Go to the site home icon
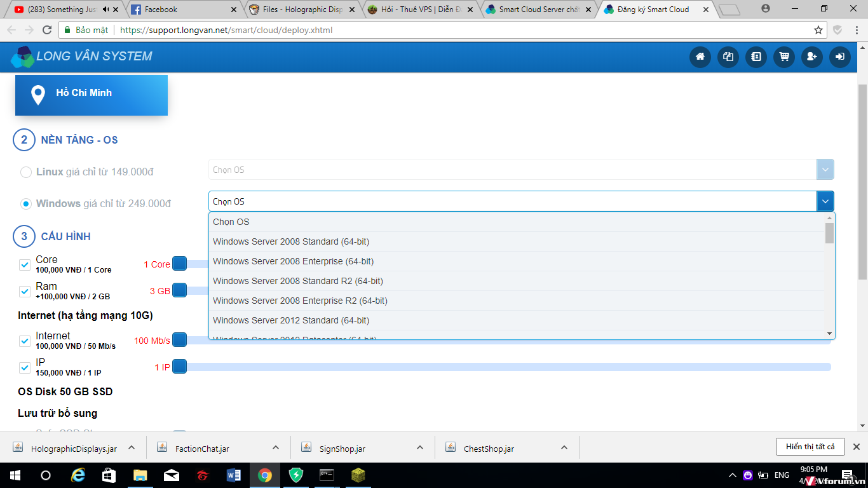The width and height of the screenshot is (868, 488). click(x=700, y=57)
